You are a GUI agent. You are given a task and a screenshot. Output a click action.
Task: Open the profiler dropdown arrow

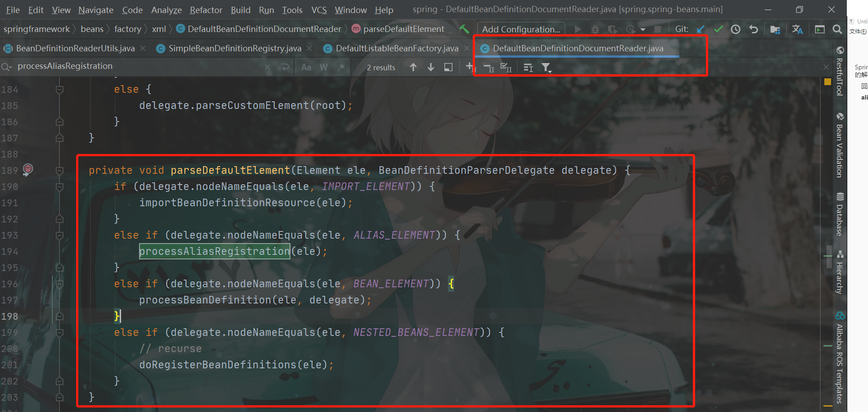coord(642,29)
